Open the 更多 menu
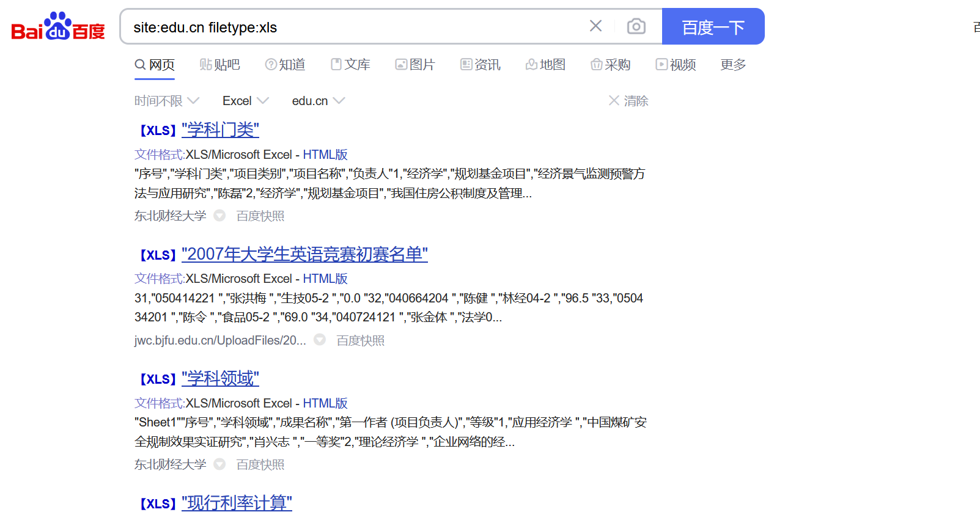Viewport: 980px width, 512px height. pyautogui.click(x=734, y=65)
